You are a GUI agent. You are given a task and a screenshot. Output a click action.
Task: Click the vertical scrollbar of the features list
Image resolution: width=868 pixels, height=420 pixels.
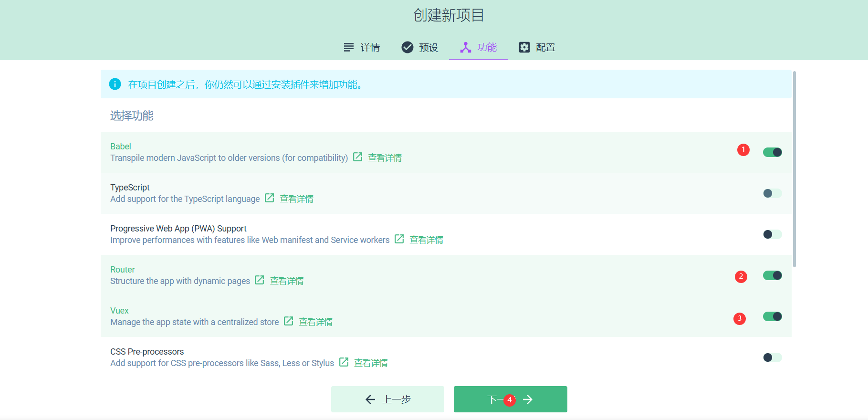click(x=795, y=169)
